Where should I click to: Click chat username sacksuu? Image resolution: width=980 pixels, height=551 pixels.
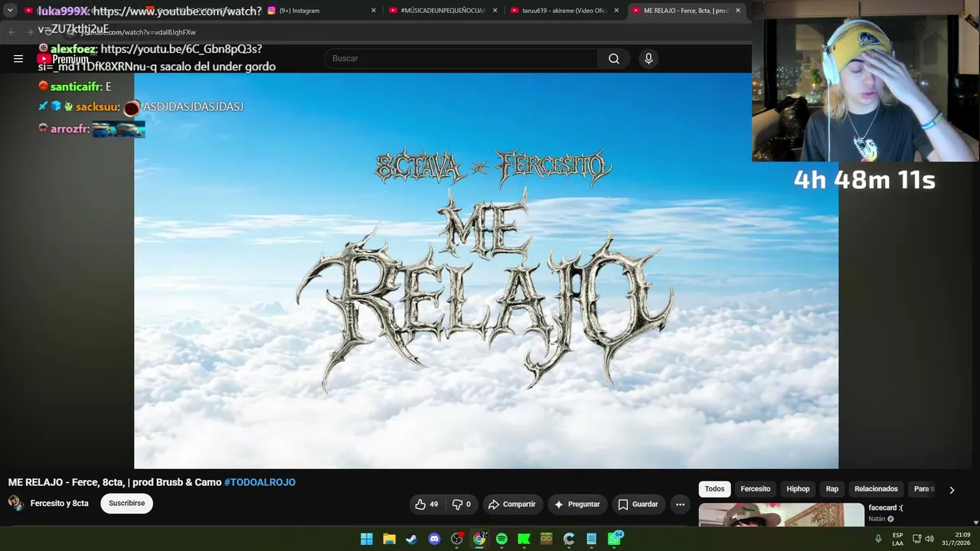point(96,106)
